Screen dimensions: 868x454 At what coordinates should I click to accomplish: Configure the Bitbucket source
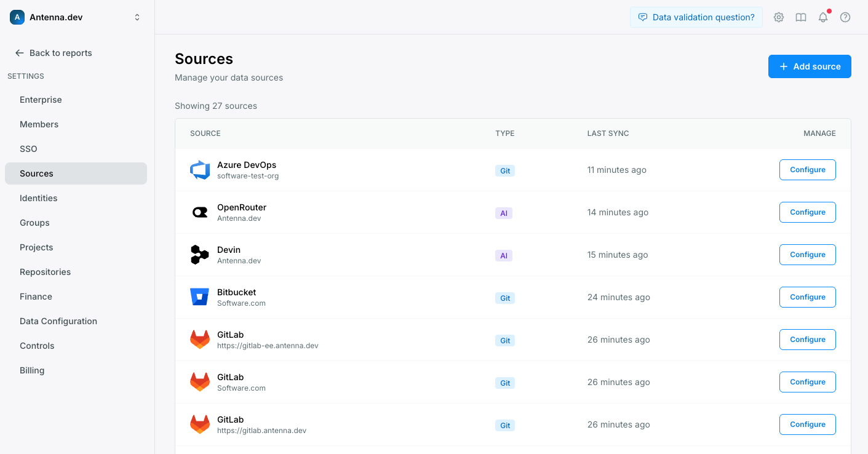pyautogui.click(x=808, y=297)
